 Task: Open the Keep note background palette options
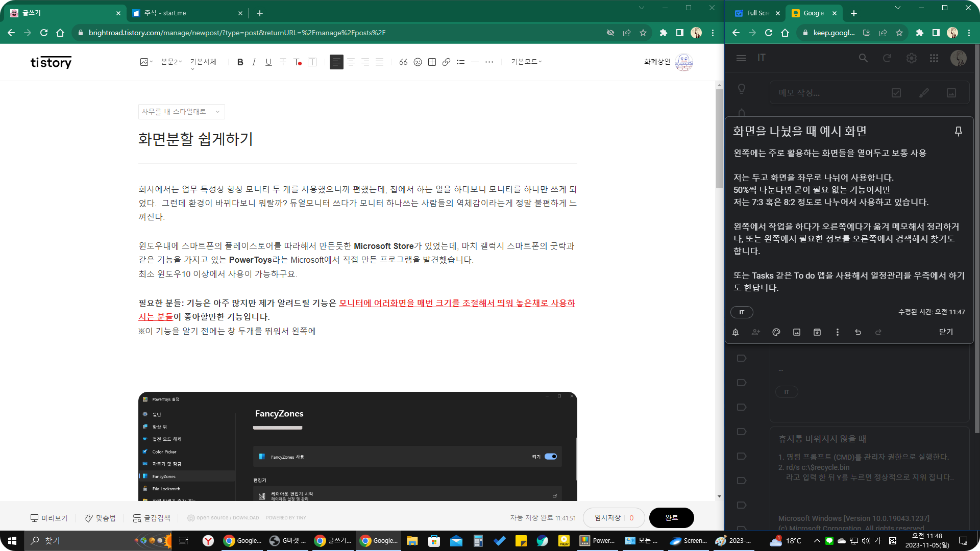pos(776,332)
